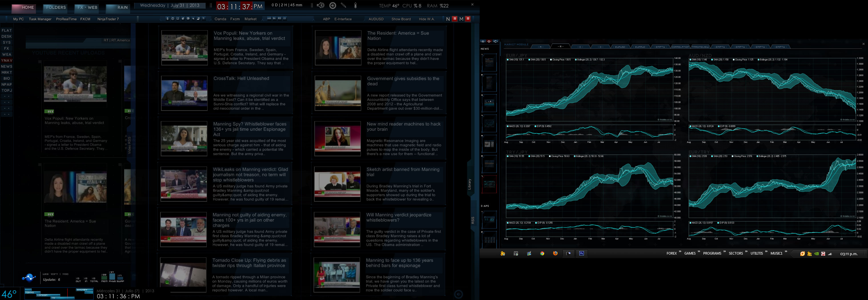
Task: Open Google Chrome from the taskbar
Action: pos(542,253)
